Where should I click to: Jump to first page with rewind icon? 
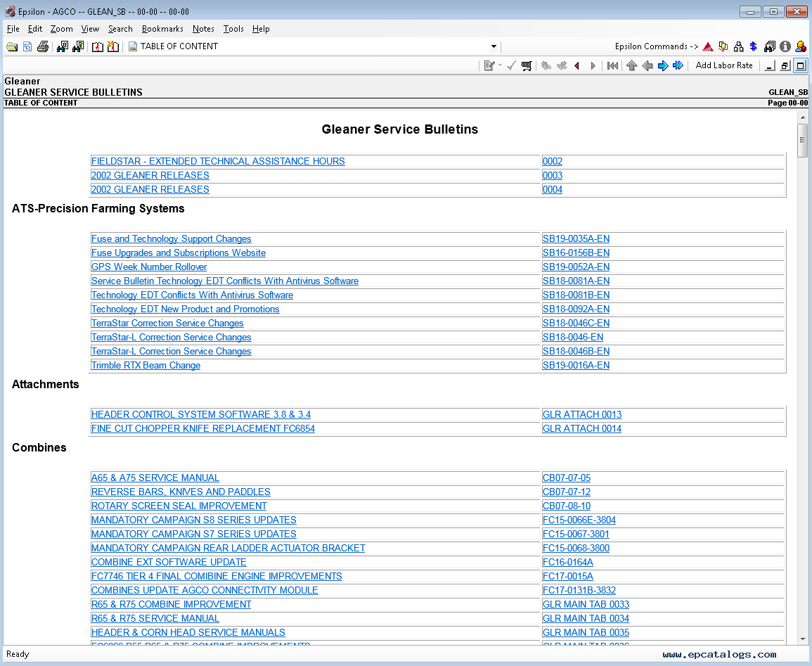[x=612, y=66]
